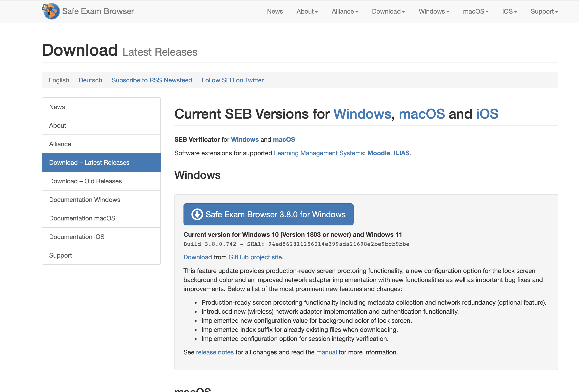Viewport: 579px width, 392px height.
Task: Open the Windows dropdown in the navbar
Action: 434,12
